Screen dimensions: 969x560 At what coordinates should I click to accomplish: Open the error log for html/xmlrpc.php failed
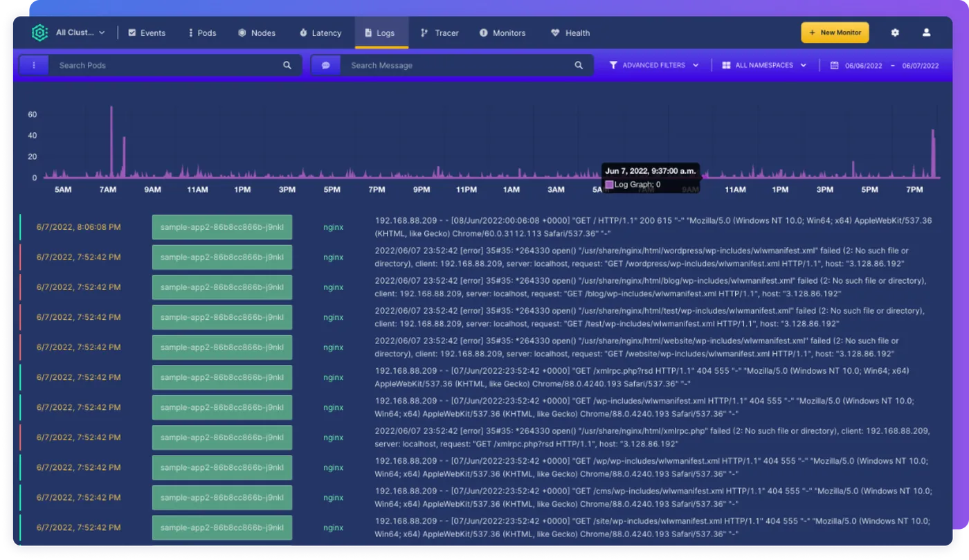point(651,437)
